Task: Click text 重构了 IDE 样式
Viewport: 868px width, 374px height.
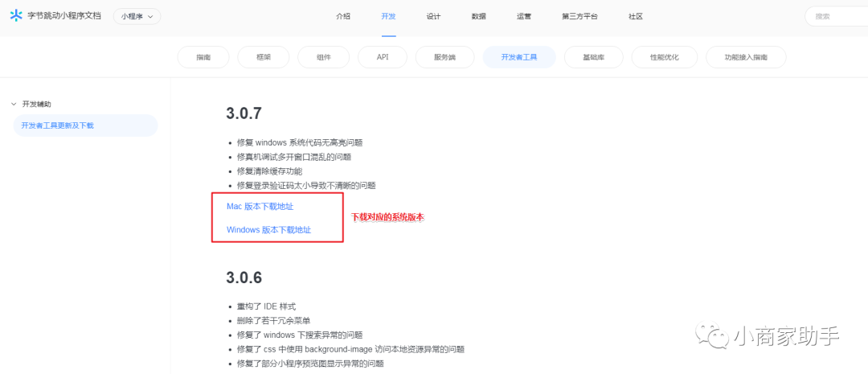Action: point(266,306)
